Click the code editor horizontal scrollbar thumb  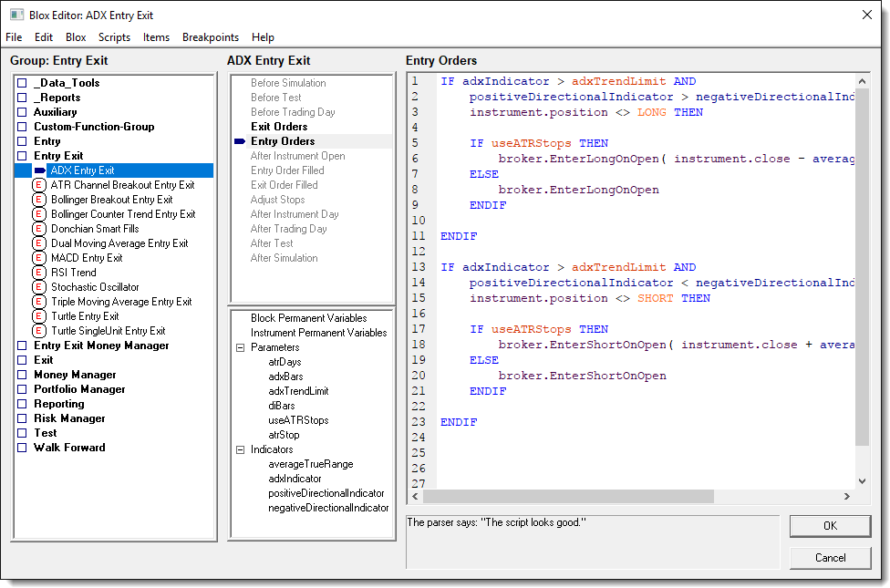(x=568, y=497)
